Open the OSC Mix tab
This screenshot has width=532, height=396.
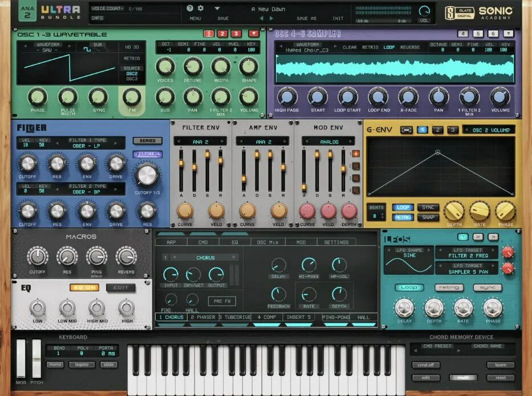[x=267, y=242]
